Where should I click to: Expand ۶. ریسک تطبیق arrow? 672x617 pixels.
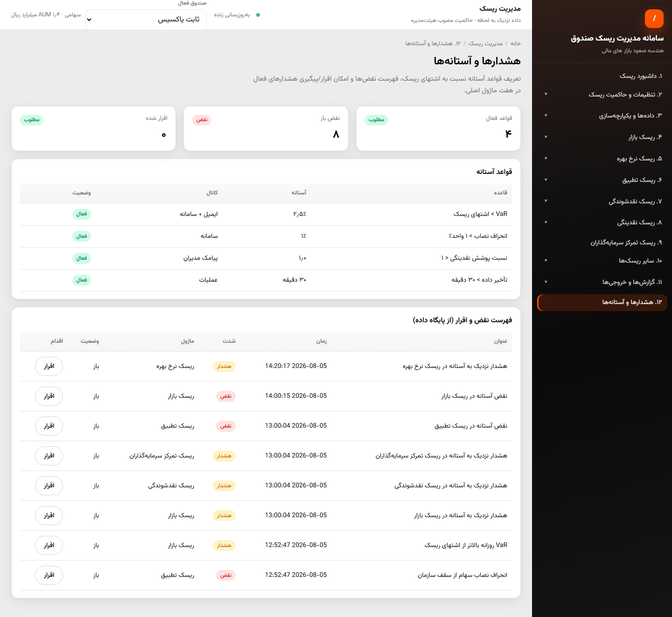coord(546,180)
